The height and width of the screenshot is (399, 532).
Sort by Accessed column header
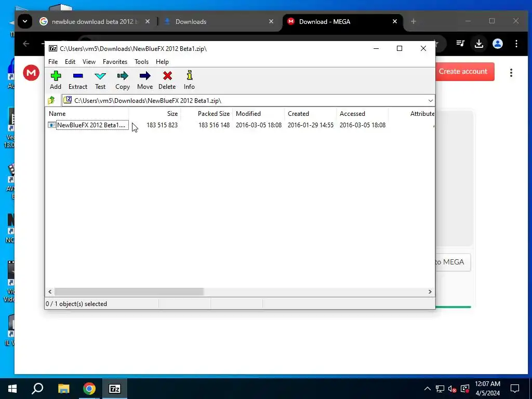[x=362, y=114]
